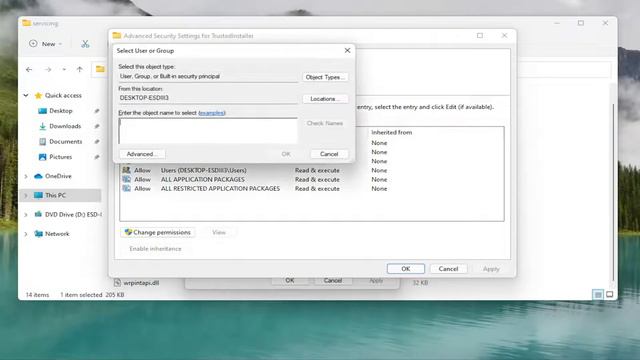Expand This PC tree node
This screenshot has height=360, width=640.
pos(26,196)
